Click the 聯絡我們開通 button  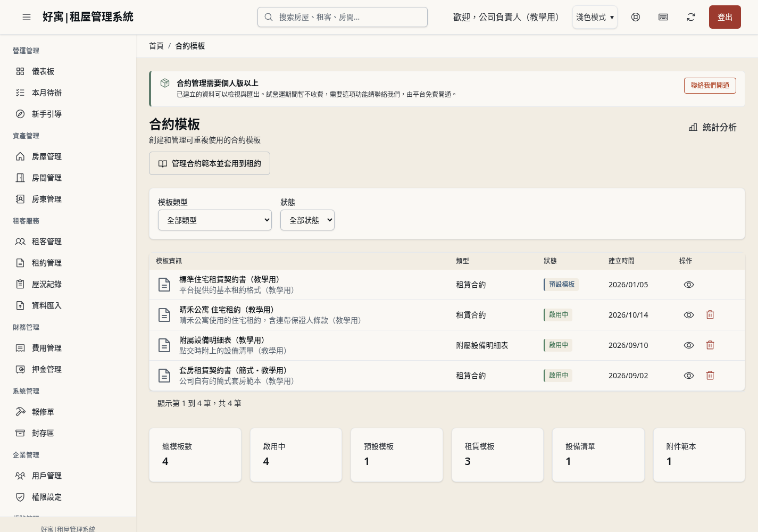710,86
